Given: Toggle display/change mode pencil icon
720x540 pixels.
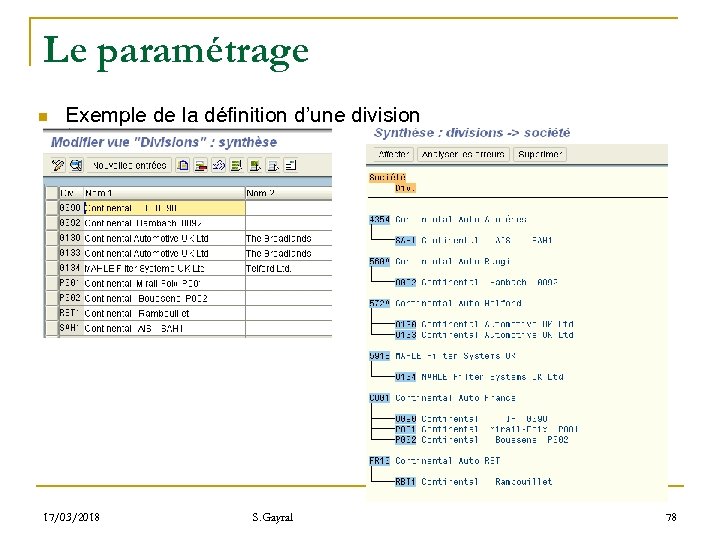Looking at the screenshot, I should [x=58, y=165].
